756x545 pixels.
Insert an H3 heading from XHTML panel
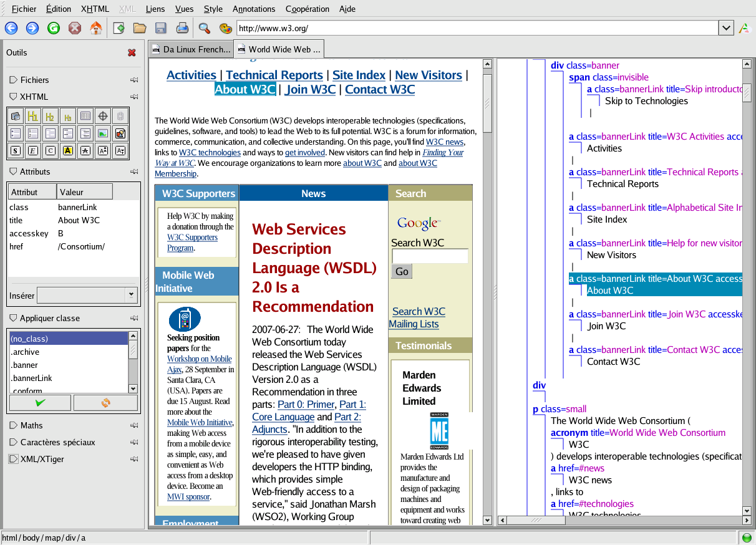(68, 116)
